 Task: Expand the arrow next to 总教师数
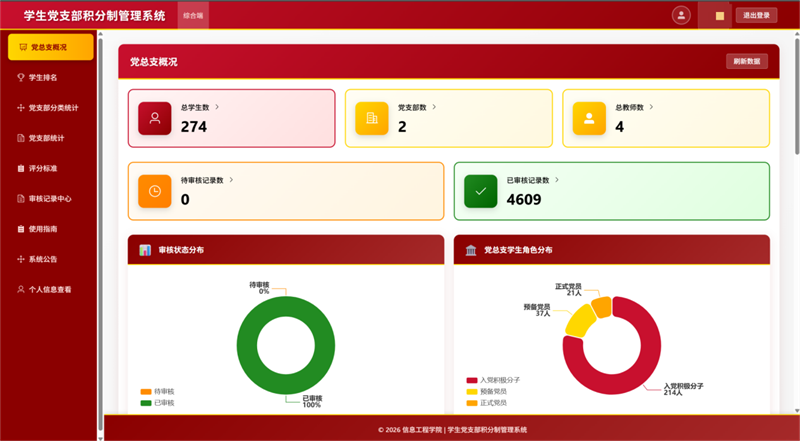point(652,106)
